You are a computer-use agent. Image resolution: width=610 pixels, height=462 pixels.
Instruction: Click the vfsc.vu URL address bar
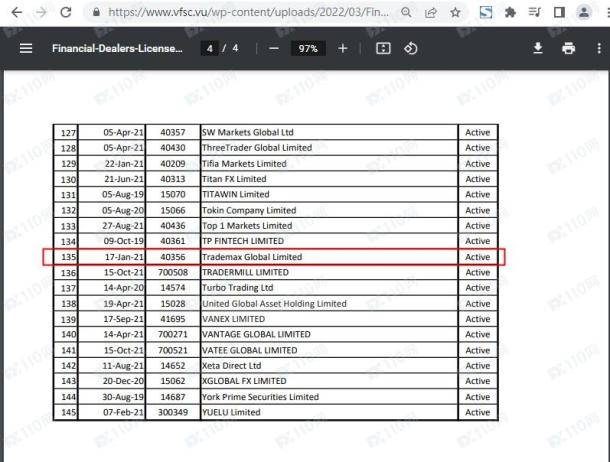[x=248, y=12]
